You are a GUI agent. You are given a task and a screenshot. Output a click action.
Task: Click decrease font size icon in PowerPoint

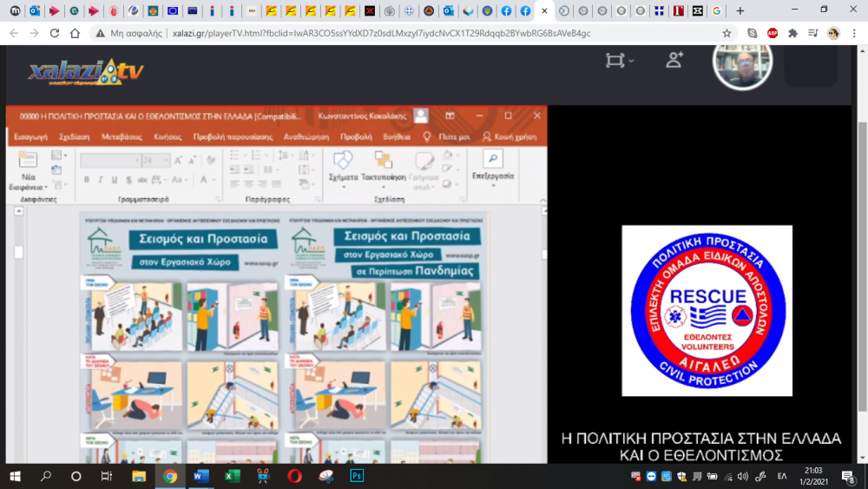click(192, 161)
